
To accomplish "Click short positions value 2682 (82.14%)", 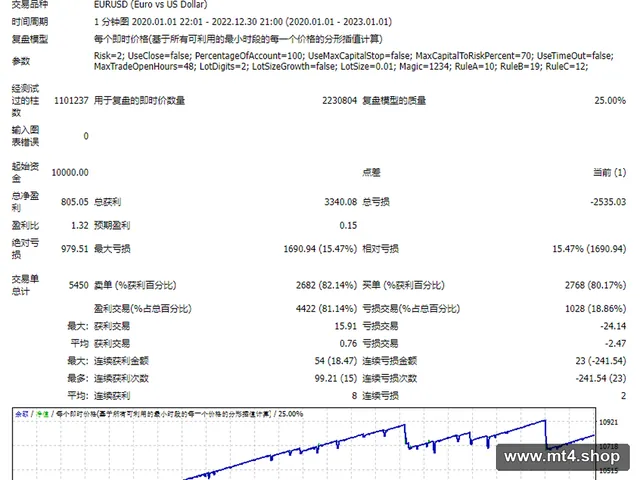I will click(x=326, y=285).
